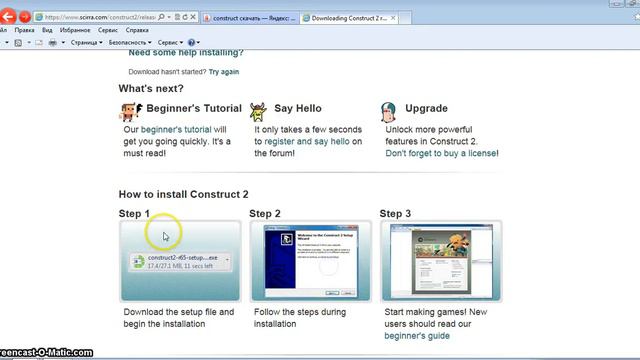Click the "Beginner's Tutorial" heading text

coord(194,109)
